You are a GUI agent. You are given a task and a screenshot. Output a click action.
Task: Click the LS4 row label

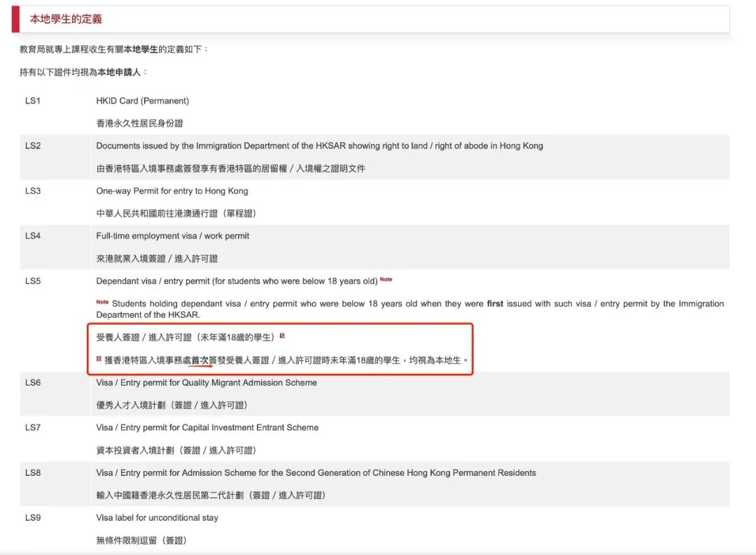pyautogui.click(x=33, y=236)
